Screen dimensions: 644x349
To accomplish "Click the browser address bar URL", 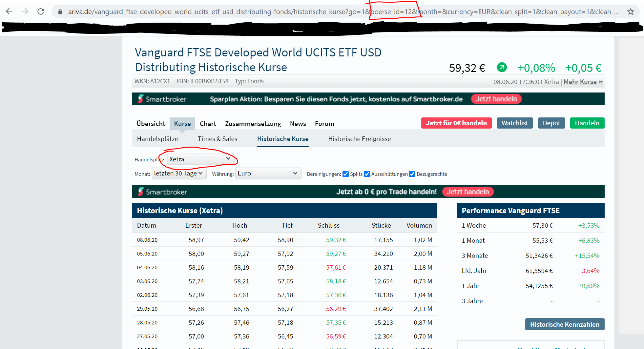I will click(x=343, y=12).
